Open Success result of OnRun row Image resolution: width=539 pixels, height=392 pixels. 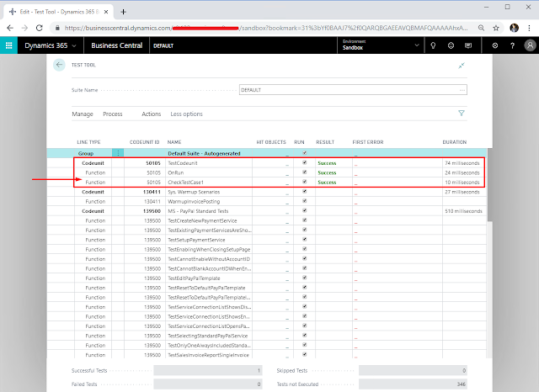tap(327, 172)
